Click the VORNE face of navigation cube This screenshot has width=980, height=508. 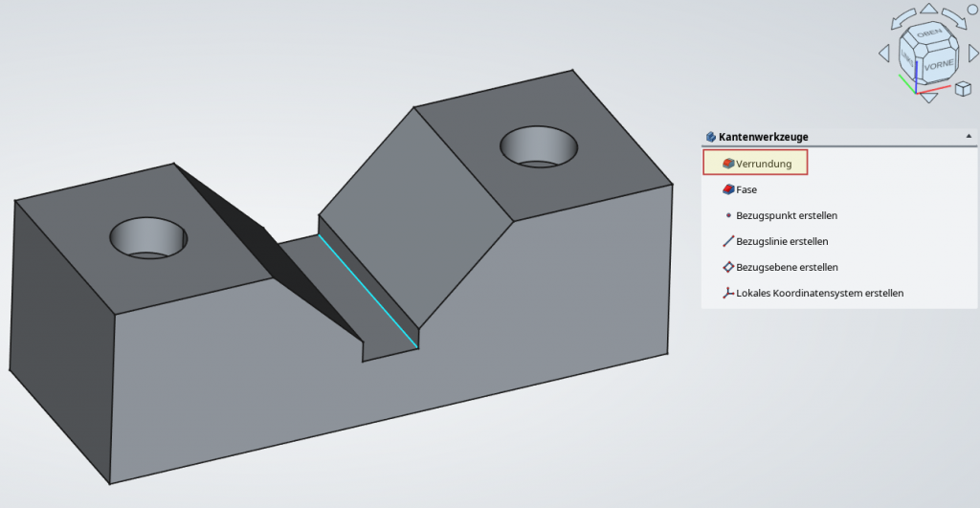[x=940, y=65]
